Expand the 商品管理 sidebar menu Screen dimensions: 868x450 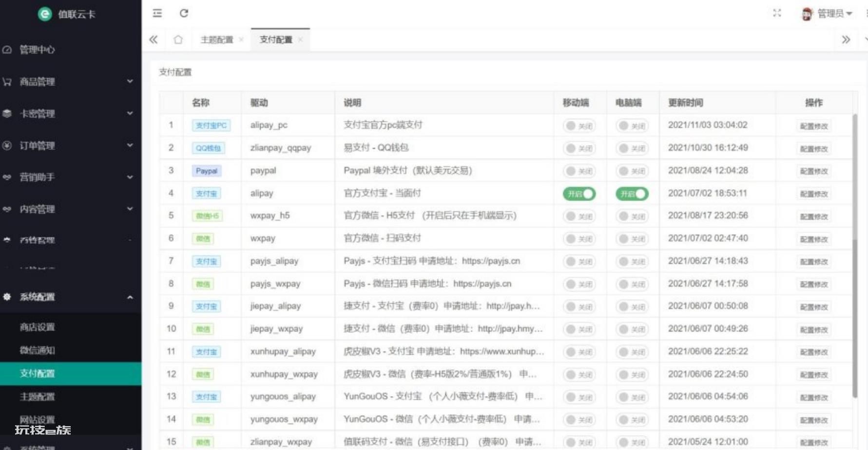(x=71, y=81)
